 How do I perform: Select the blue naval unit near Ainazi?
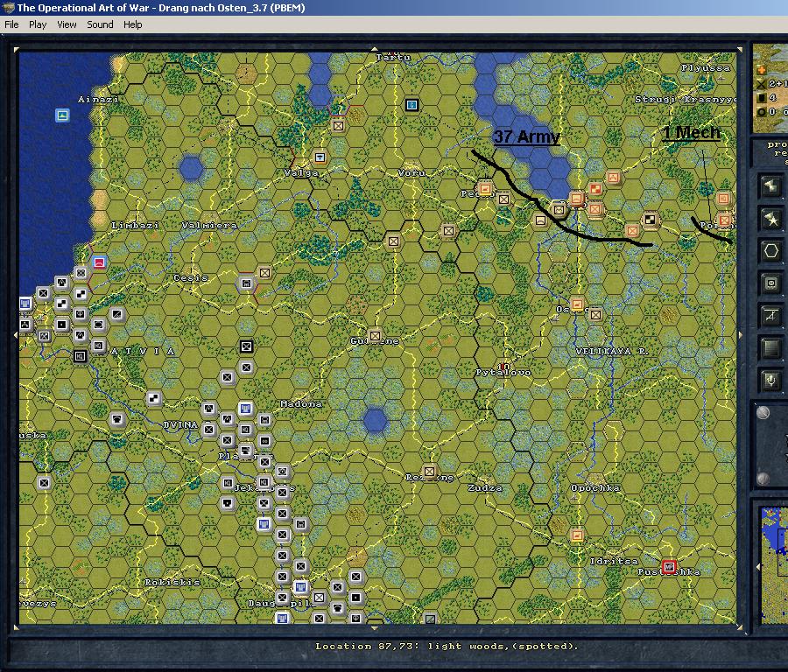[x=62, y=115]
